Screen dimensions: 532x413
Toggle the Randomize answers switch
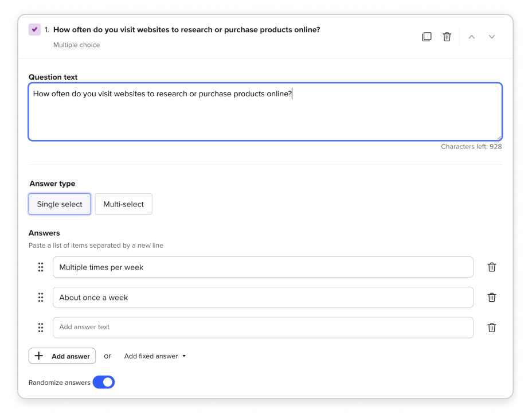104,382
